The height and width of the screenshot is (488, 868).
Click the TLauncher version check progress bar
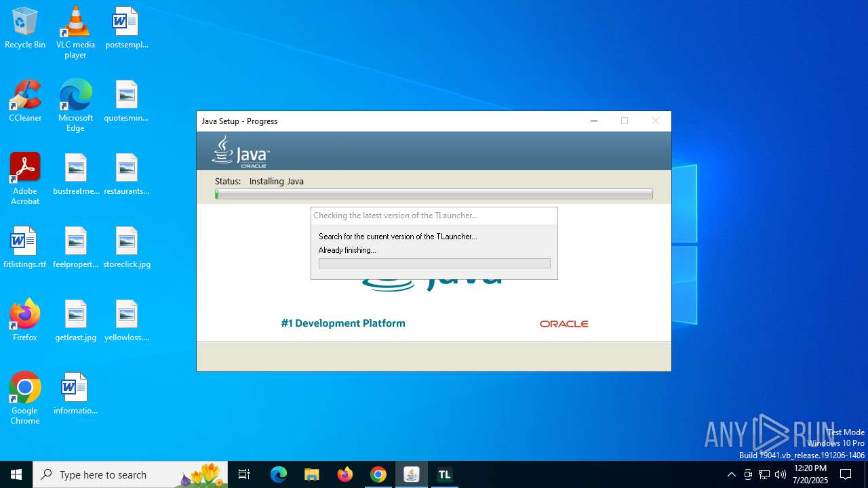point(434,263)
